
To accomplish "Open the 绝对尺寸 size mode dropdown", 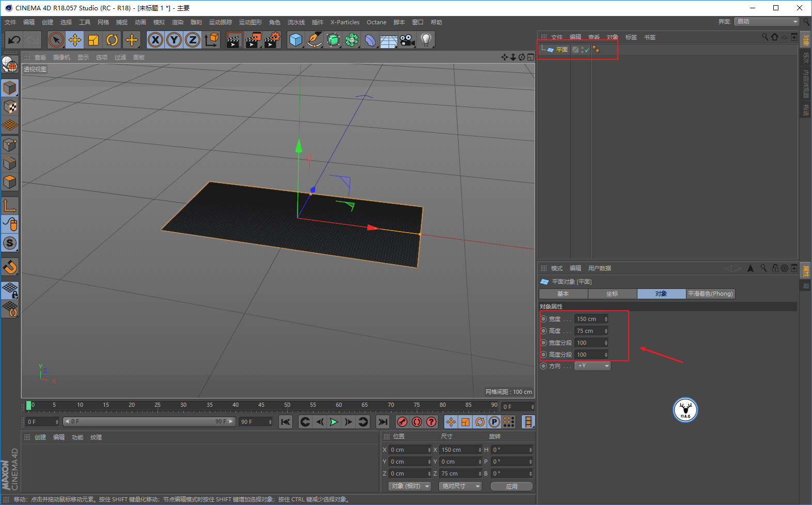I will click(460, 486).
